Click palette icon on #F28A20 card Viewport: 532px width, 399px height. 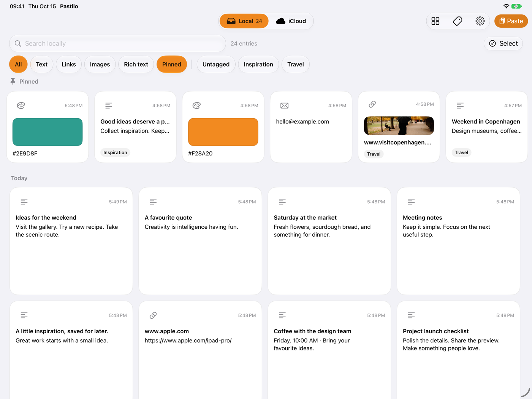(196, 106)
